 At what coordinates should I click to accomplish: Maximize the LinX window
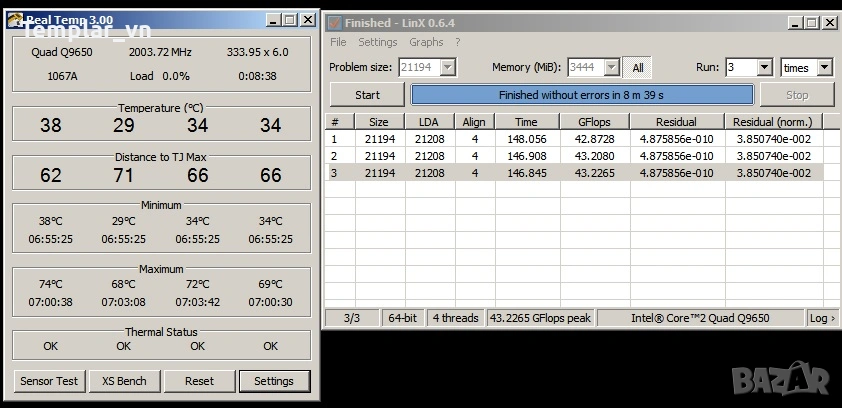[x=812, y=23]
